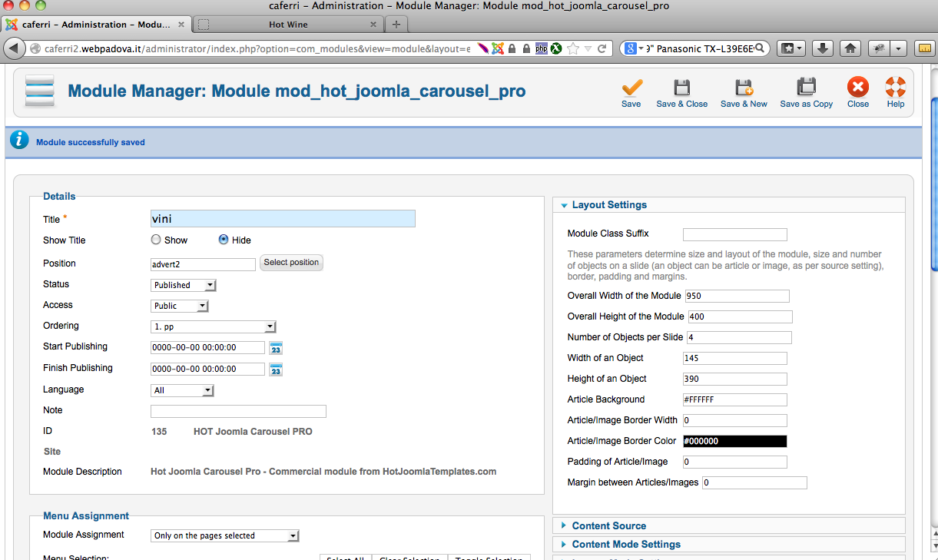Viewport: 938px width, 560px height.
Task: Click the Module Manager header icon
Action: (40, 91)
